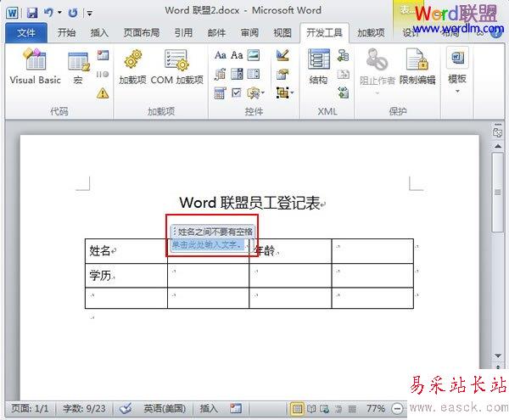Click the 77% zoom level
The width and height of the screenshot is (509, 420).
point(376,408)
